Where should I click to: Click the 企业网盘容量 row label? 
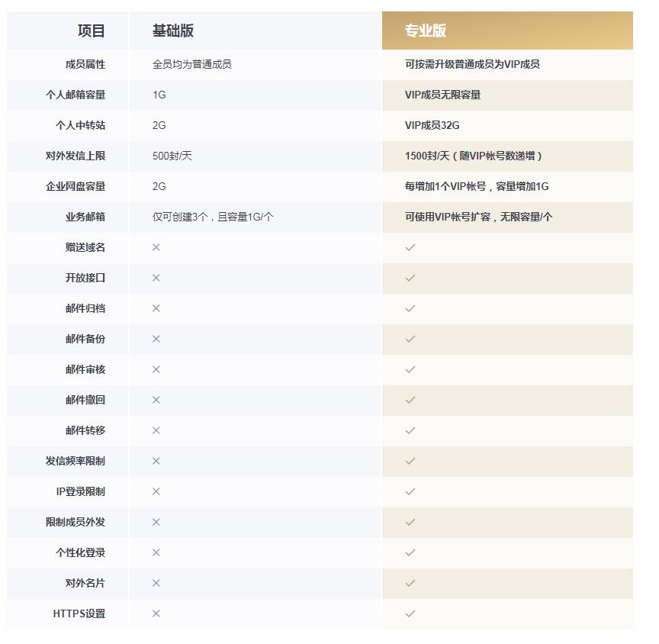(76, 186)
